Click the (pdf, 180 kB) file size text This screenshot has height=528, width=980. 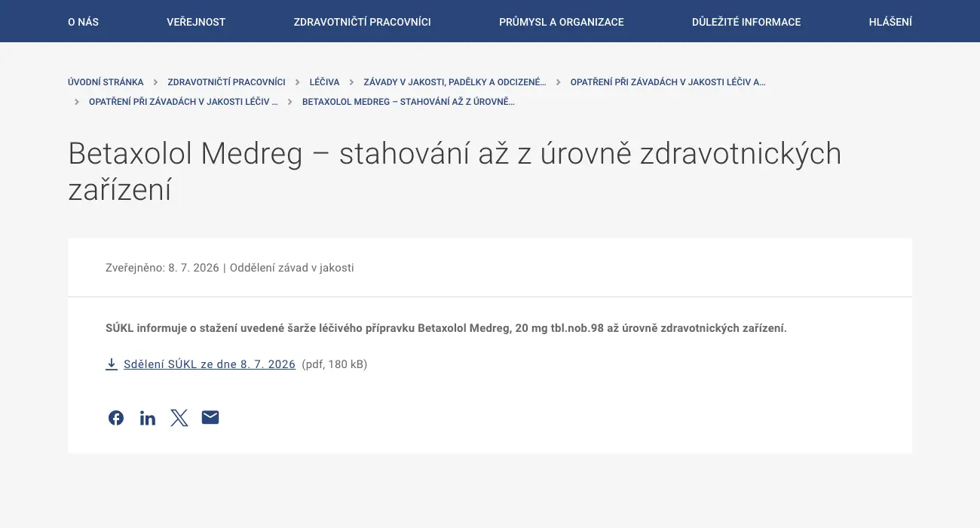point(335,364)
